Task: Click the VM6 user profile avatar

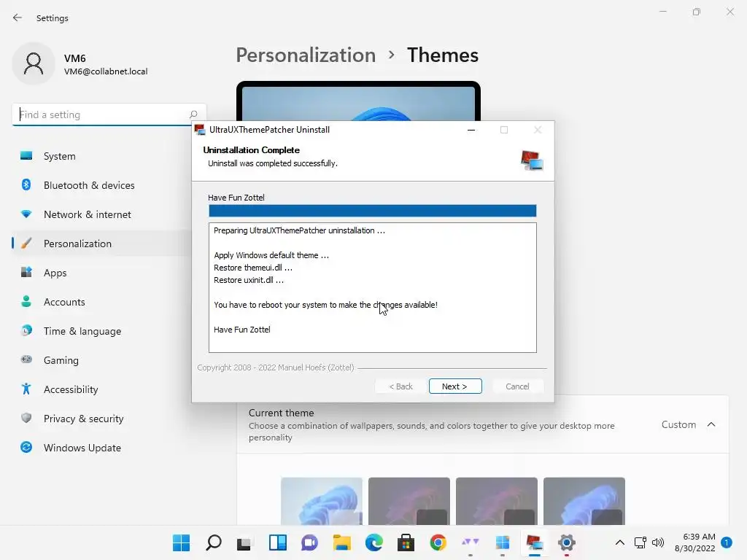Action: point(34,63)
